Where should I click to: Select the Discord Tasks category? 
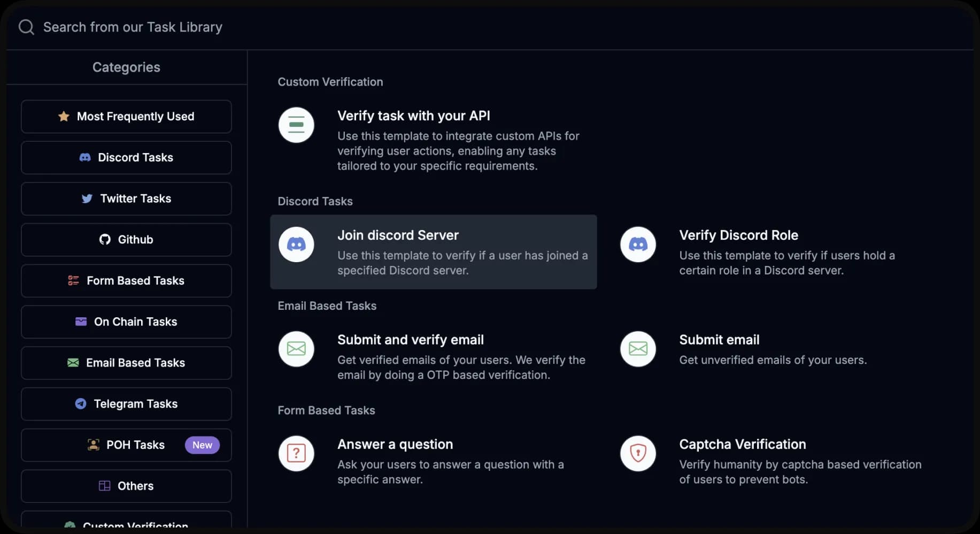126,158
